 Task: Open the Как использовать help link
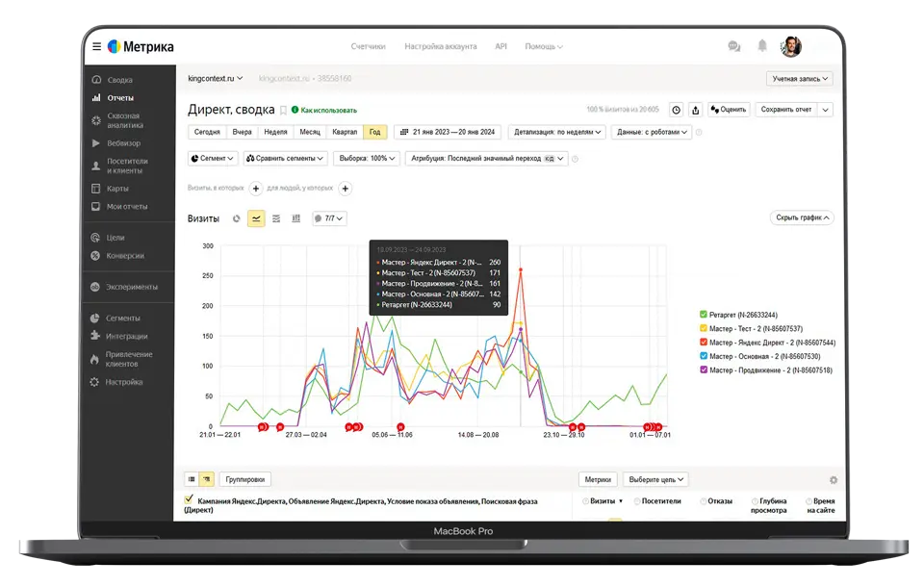point(323,110)
